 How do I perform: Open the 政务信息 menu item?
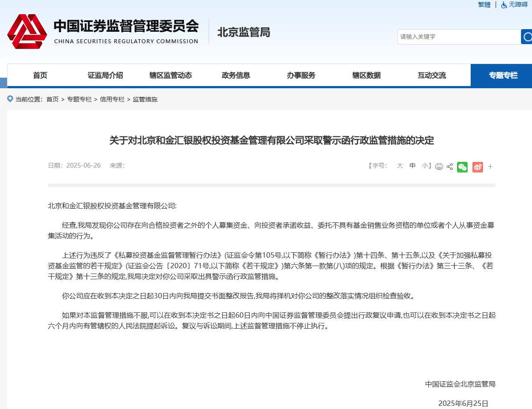pos(236,75)
